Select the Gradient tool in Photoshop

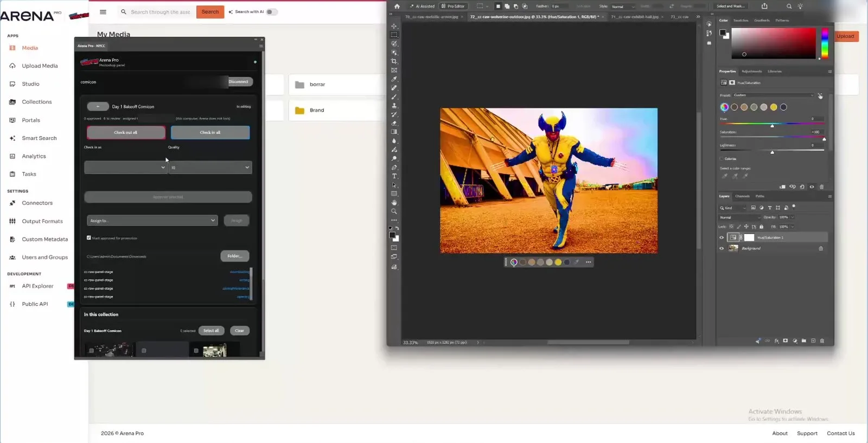pyautogui.click(x=394, y=132)
